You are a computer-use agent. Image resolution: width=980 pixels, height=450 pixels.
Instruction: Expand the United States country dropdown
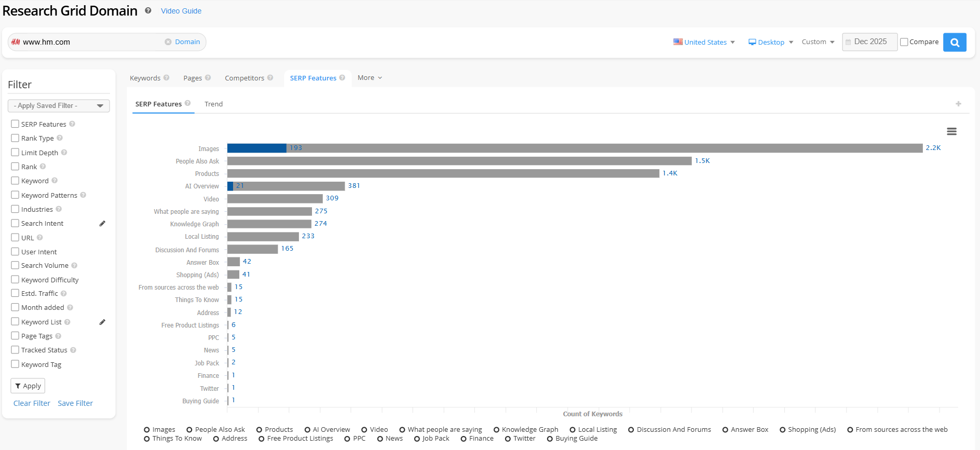704,42
